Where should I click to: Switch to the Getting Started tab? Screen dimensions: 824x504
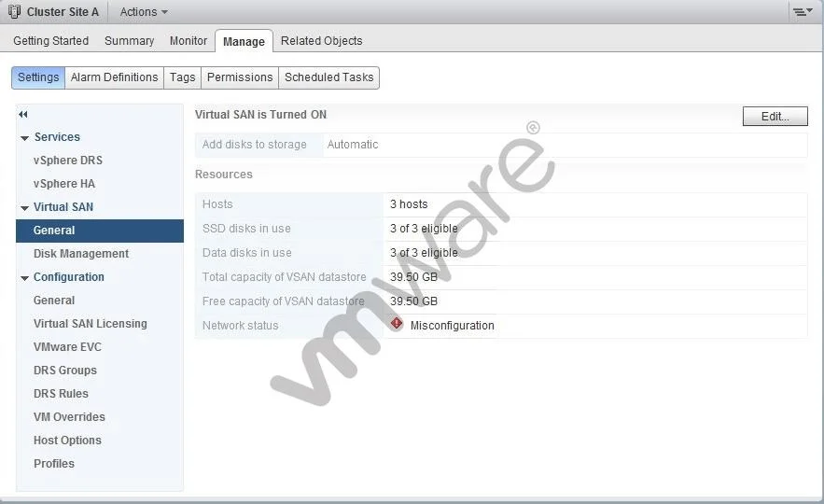coord(51,40)
